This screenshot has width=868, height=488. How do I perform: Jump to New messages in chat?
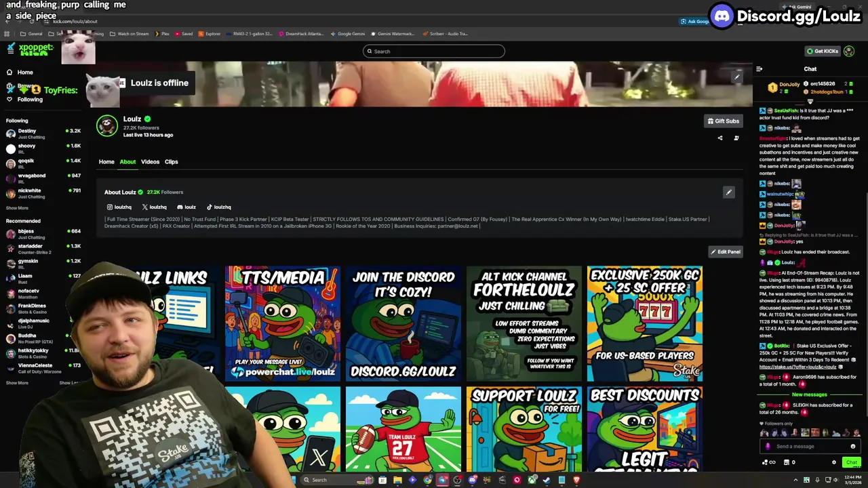coord(809,394)
